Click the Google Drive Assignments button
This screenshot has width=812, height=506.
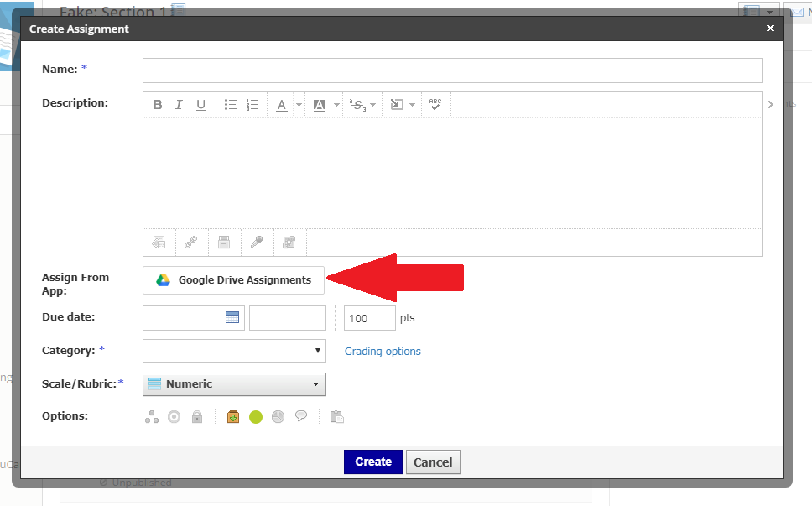[x=233, y=280]
